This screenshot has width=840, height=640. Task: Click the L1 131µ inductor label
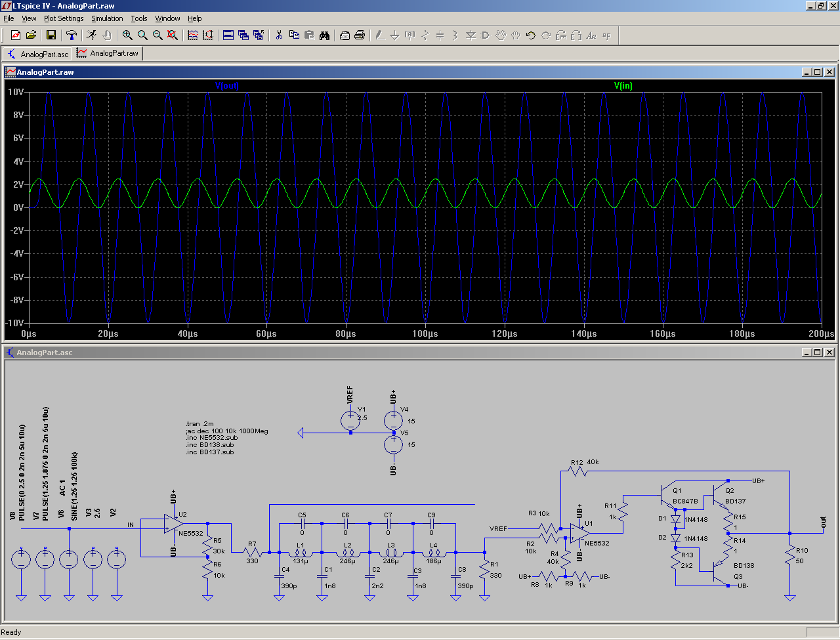(301, 553)
